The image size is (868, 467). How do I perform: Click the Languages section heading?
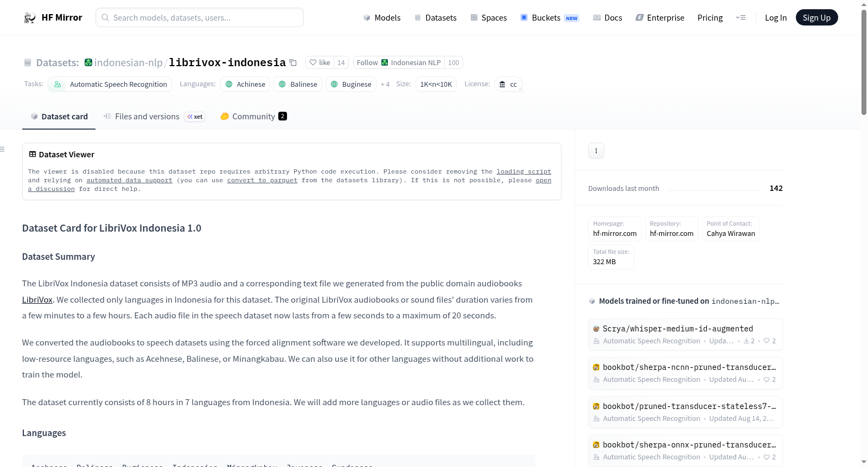click(x=44, y=433)
